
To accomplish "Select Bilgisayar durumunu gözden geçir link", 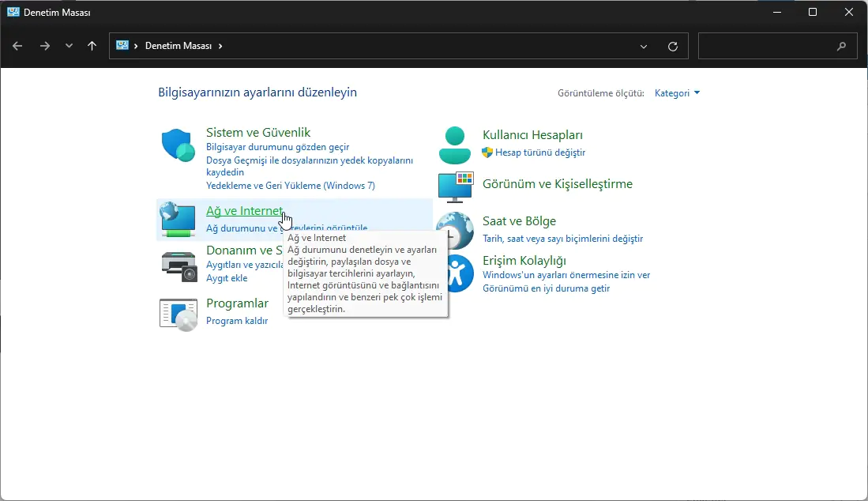I will point(277,147).
